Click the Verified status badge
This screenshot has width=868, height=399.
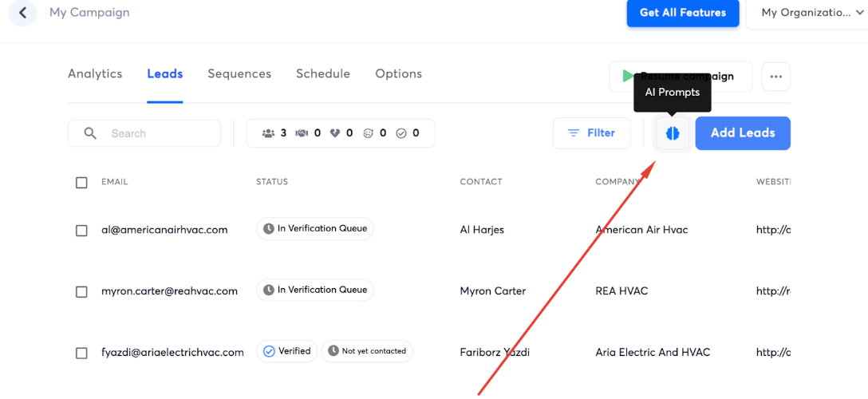286,351
